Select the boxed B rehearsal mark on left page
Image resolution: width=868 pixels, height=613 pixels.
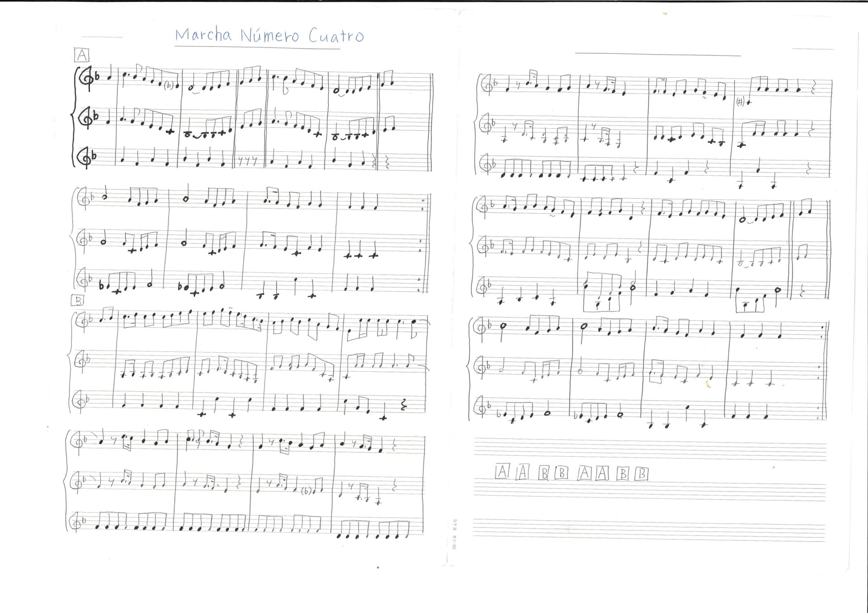point(79,301)
